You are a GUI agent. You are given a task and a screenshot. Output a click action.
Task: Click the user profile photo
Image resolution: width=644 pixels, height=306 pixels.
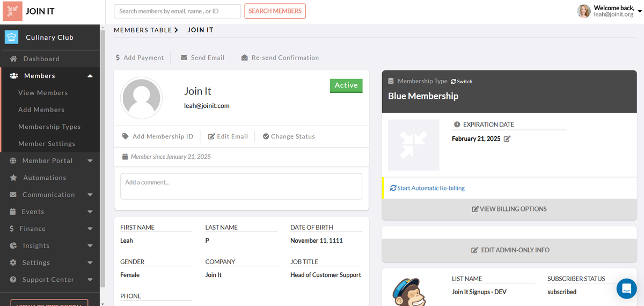tap(584, 11)
